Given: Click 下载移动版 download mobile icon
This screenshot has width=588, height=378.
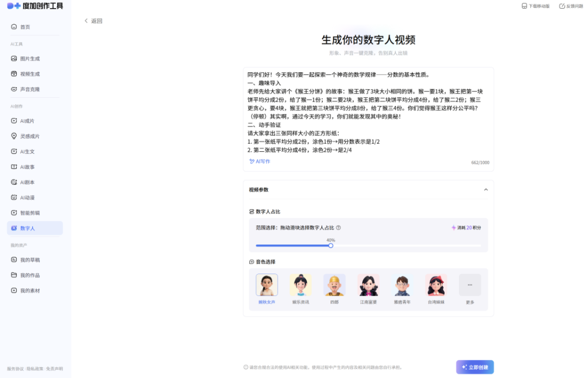Looking at the screenshot, I should point(524,6).
